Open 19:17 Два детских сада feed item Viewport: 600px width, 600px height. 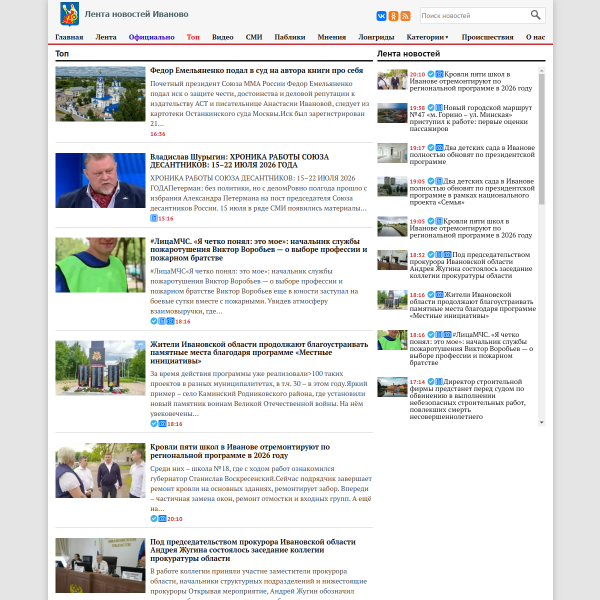tap(472, 155)
